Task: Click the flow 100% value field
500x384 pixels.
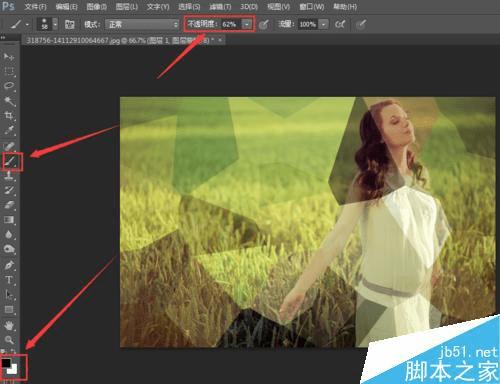Action: [x=307, y=24]
